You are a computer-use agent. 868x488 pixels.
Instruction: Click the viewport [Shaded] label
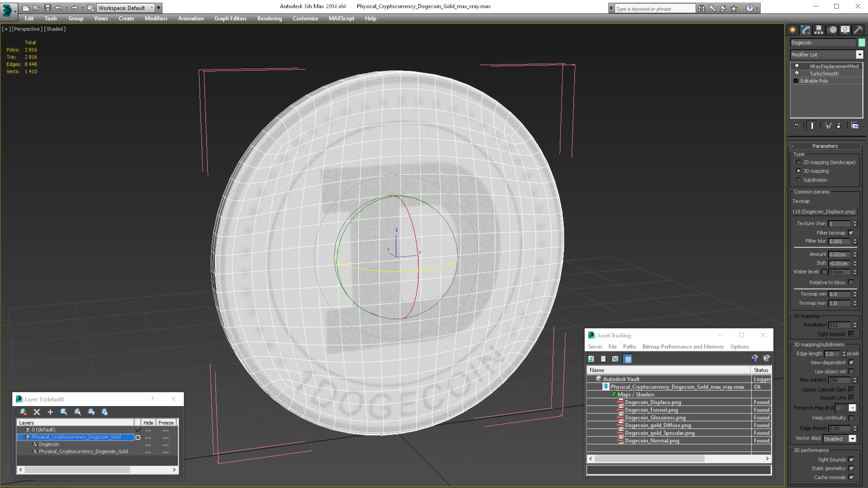tap(55, 29)
